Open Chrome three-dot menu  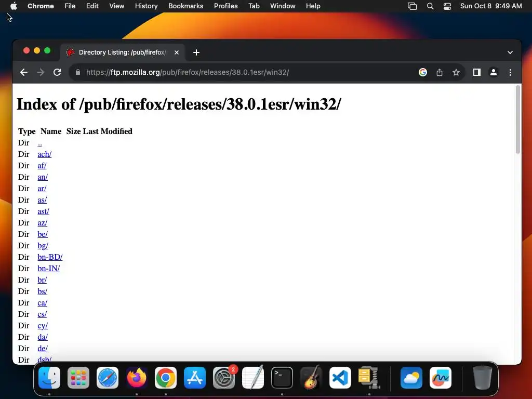pyautogui.click(x=510, y=72)
